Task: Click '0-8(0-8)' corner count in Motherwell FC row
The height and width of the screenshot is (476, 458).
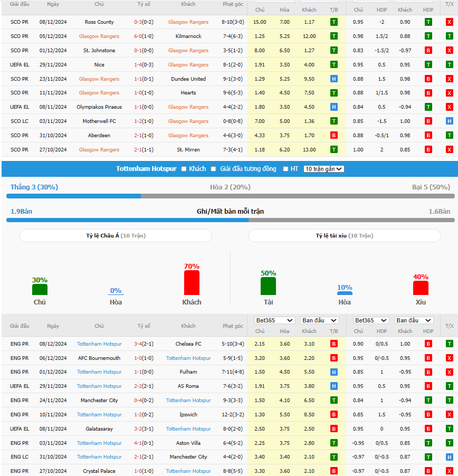Action: coord(233,121)
